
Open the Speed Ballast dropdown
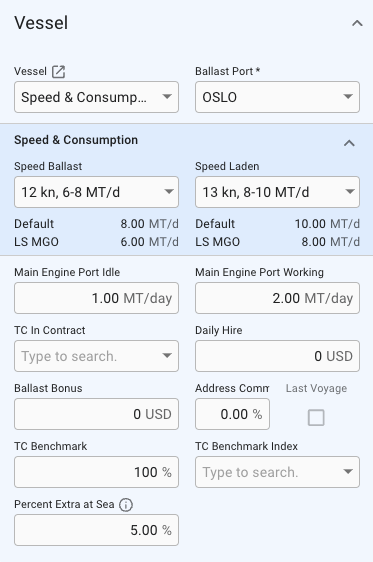coord(96,192)
